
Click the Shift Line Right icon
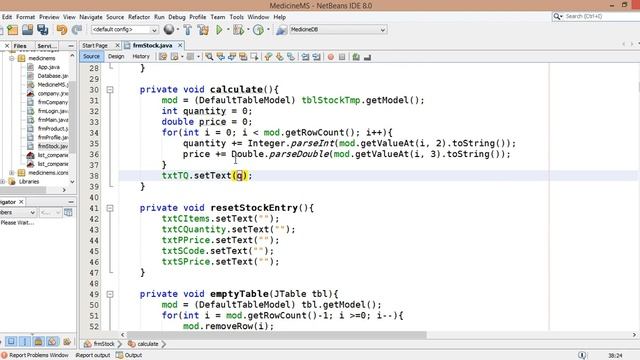316,57
